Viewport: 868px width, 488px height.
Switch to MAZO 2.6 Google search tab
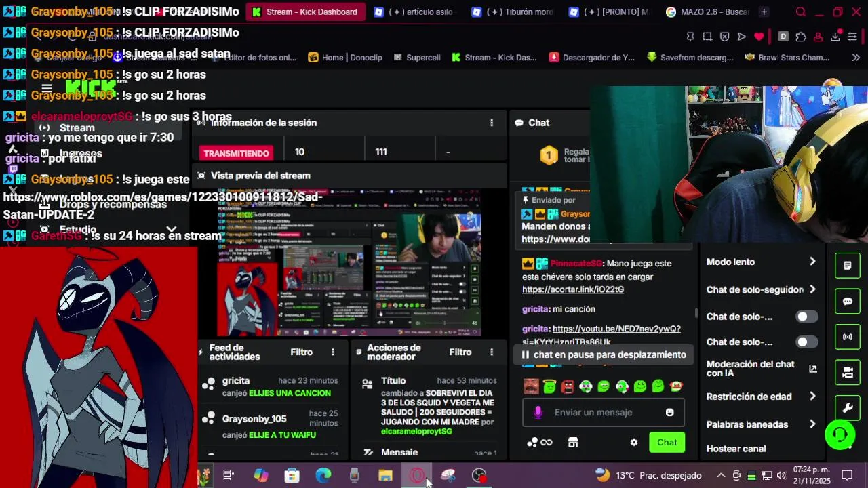tap(707, 12)
